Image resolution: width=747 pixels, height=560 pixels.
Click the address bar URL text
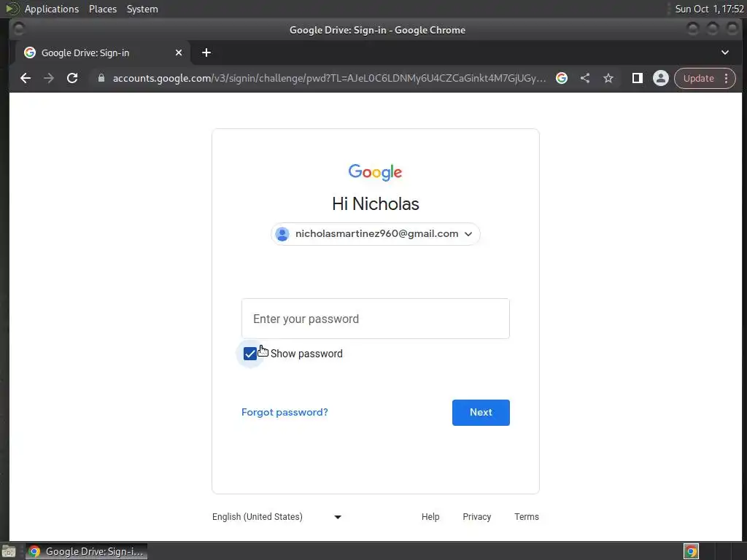(329, 78)
